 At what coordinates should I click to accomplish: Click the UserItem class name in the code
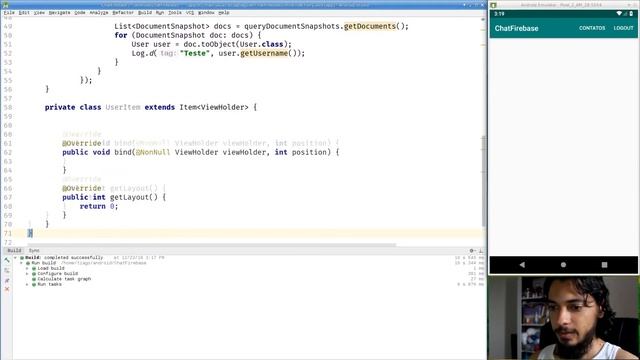point(123,107)
